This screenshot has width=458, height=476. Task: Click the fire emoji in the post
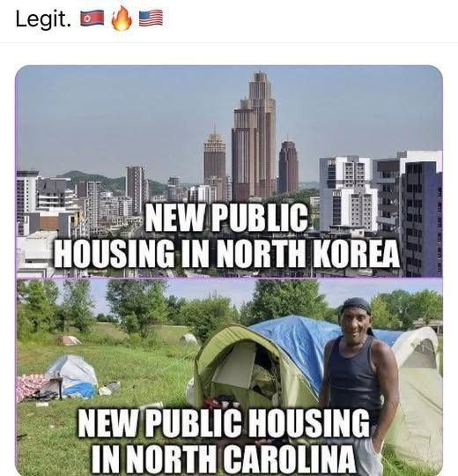122,18
